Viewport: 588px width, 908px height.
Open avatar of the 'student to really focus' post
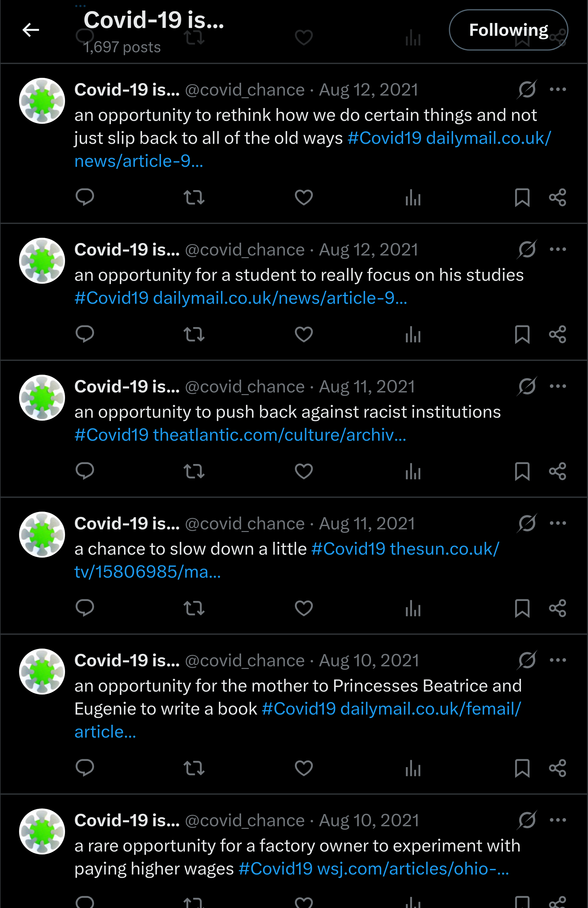tap(42, 261)
